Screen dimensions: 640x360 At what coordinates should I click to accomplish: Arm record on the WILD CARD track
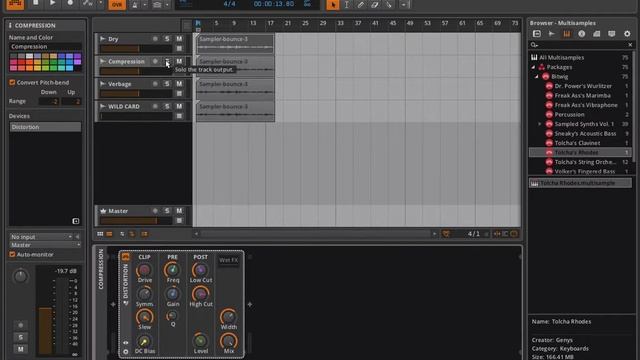[x=155, y=106]
